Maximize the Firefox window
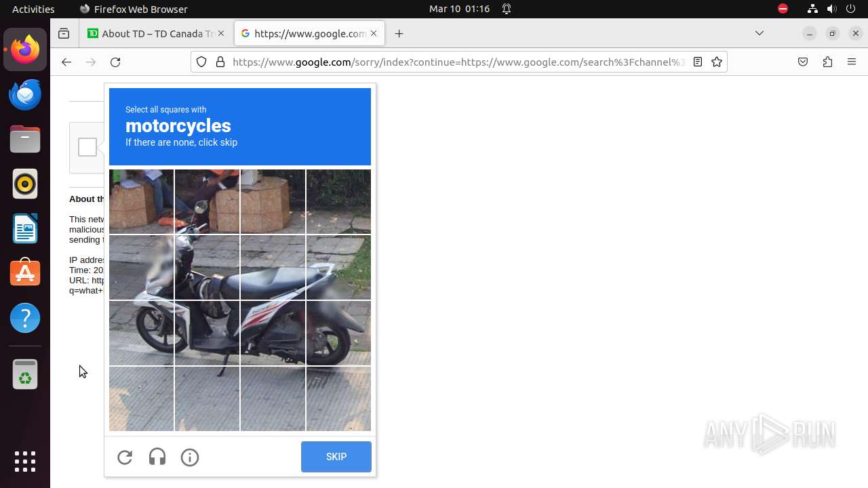The height and width of the screenshot is (488, 868). pyautogui.click(x=832, y=33)
